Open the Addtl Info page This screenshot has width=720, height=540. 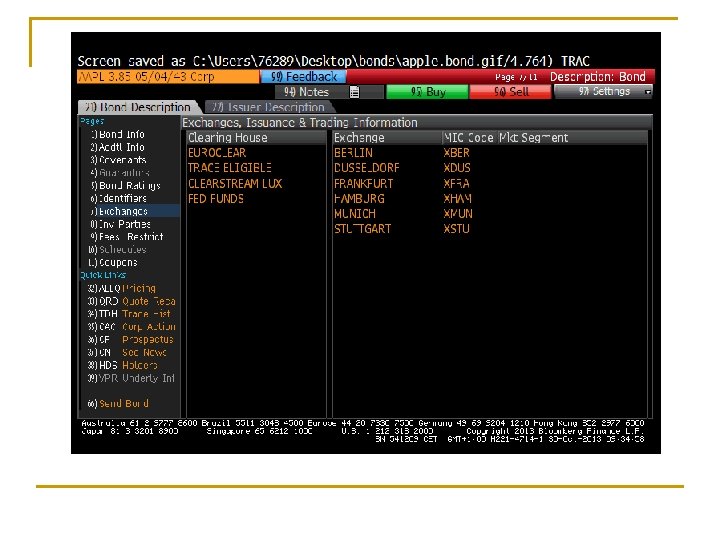(x=118, y=147)
